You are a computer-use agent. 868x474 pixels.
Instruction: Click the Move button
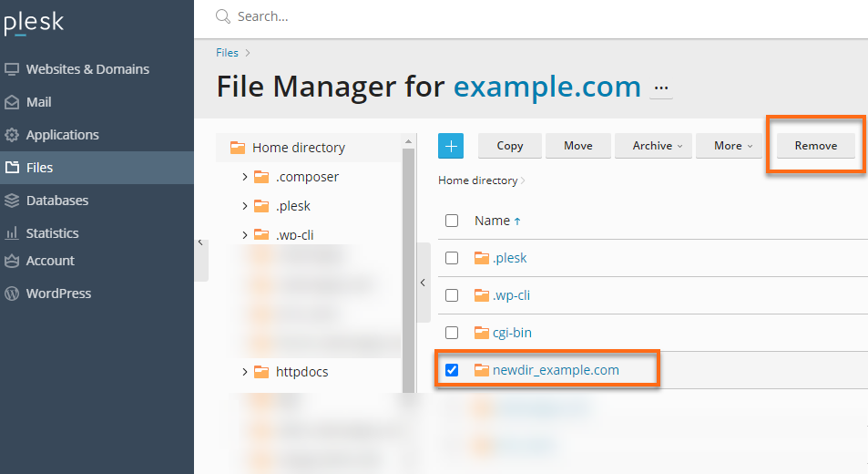pyautogui.click(x=578, y=146)
